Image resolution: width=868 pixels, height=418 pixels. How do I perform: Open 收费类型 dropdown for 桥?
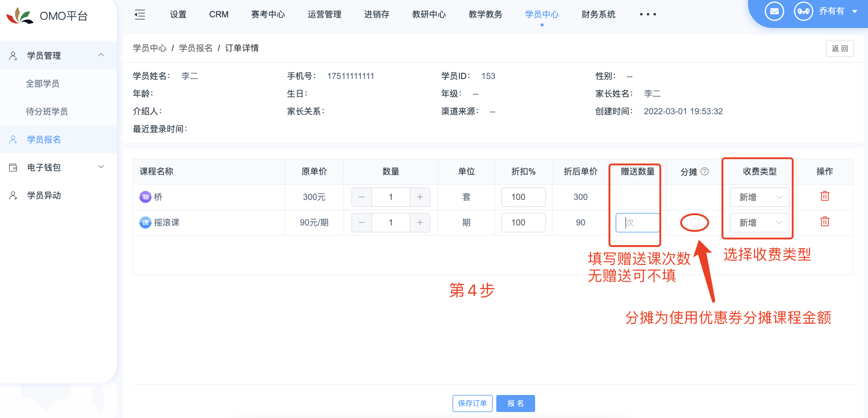tap(759, 197)
